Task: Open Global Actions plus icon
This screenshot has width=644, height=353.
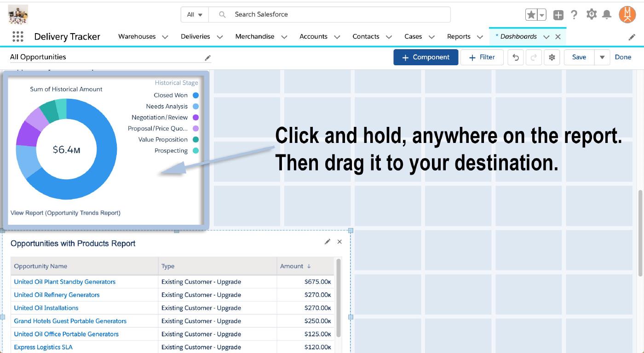Action: (x=558, y=15)
